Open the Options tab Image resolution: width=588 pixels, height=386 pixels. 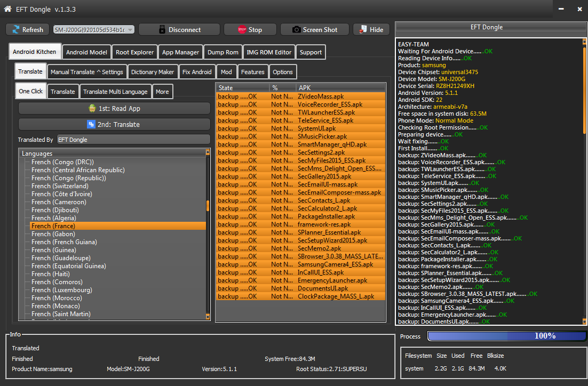click(283, 72)
